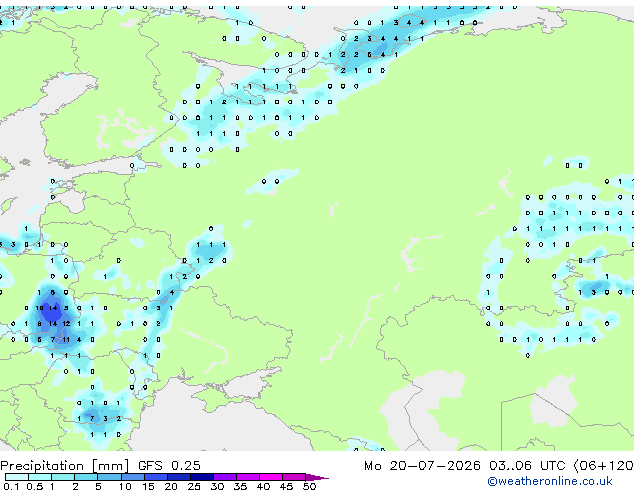Click the over-50 arrow at legend end
Image resolution: width=634 pixels, height=490 pixels.
coord(317,477)
